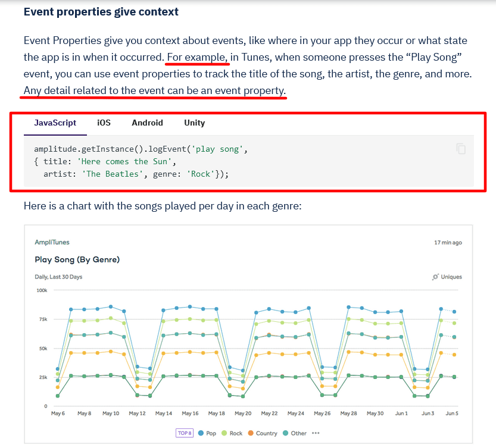
Task: Show the Unity code tab
Action: [x=194, y=123]
